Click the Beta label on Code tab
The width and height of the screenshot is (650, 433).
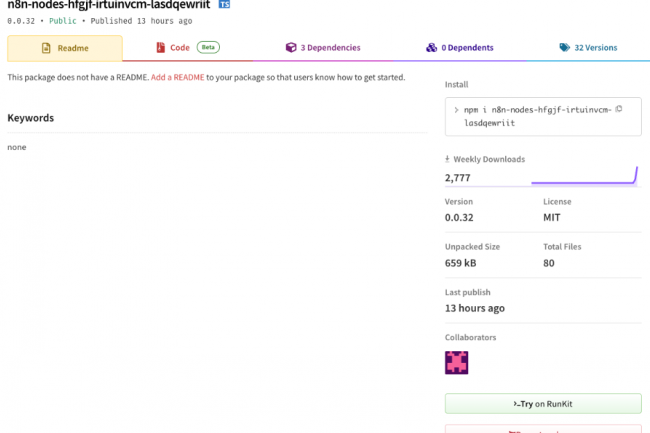coord(208,48)
